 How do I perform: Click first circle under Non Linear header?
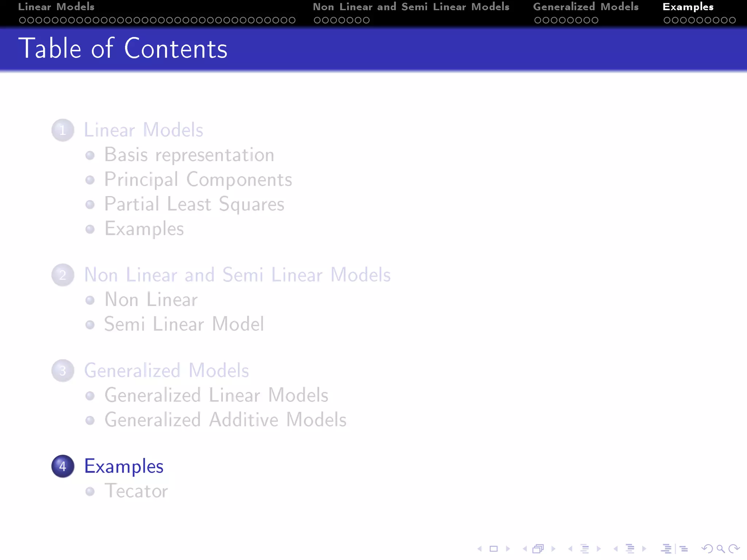pyautogui.click(x=317, y=20)
